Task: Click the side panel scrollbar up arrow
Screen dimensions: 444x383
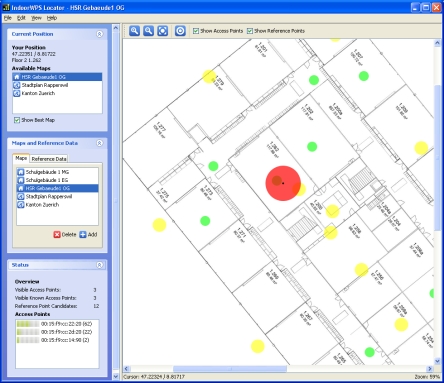Action: tap(116, 28)
